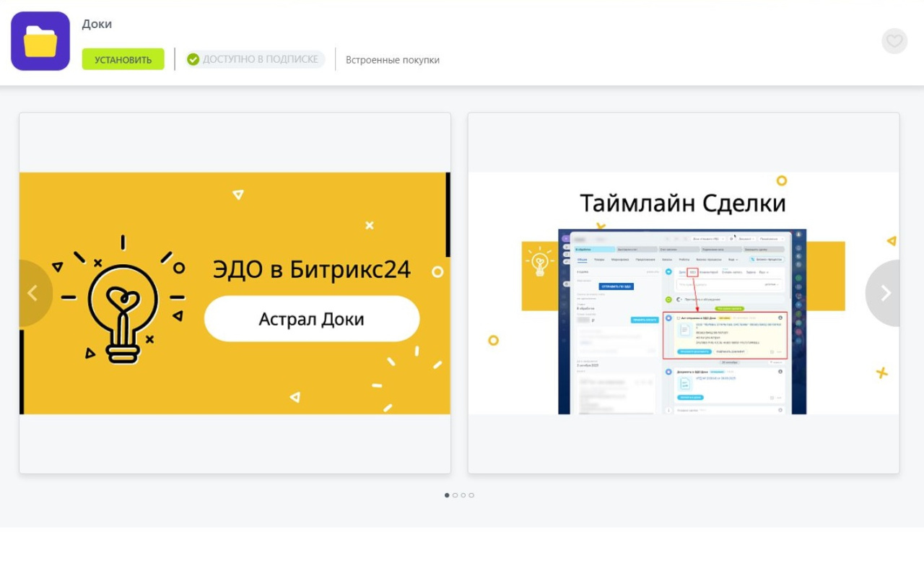924x568 pixels.
Task: Add app to favorites with heart icon
Action: (894, 41)
